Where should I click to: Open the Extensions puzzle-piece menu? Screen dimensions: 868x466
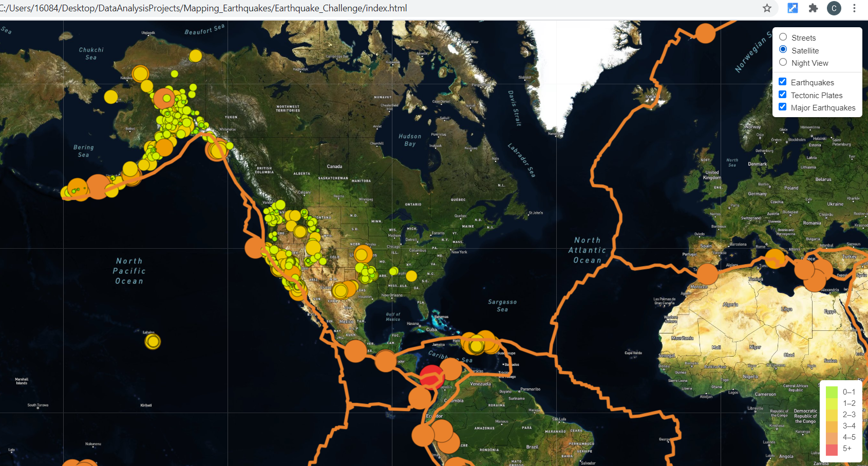(813, 8)
